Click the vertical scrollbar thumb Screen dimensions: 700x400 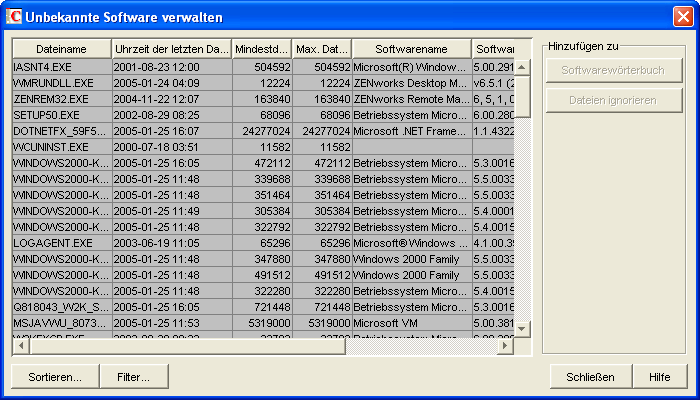tap(522, 96)
